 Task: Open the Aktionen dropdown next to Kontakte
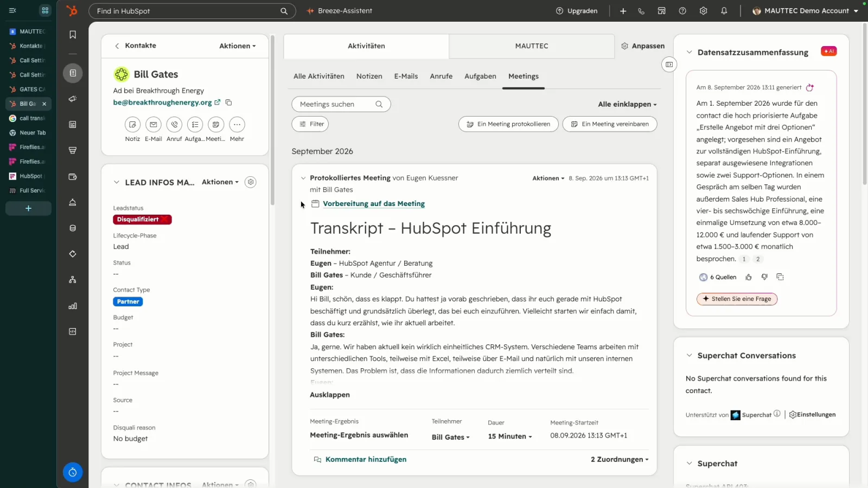pos(238,46)
